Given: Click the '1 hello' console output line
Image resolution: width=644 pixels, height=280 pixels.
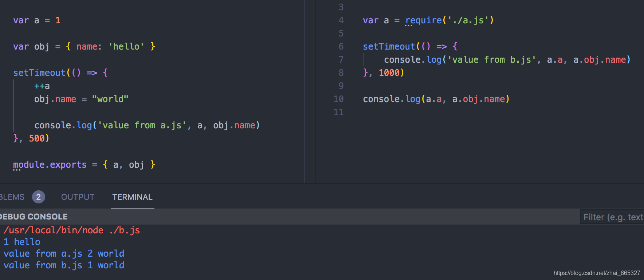Looking at the screenshot, I should pyautogui.click(x=22, y=242).
